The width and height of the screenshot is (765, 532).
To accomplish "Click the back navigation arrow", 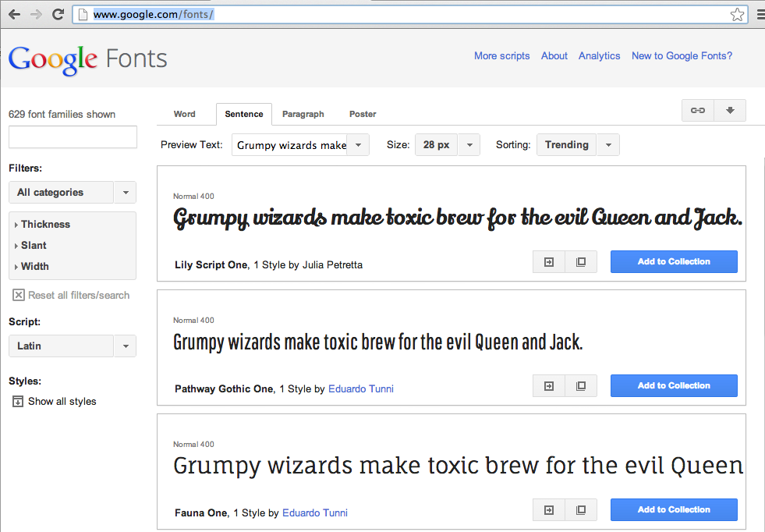I will point(13,13).
